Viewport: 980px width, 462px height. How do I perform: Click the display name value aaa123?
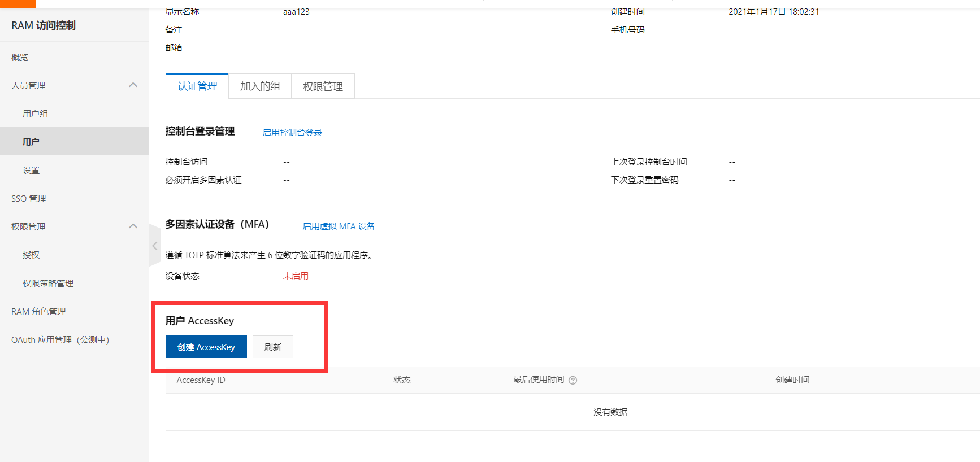click(296, 11)
